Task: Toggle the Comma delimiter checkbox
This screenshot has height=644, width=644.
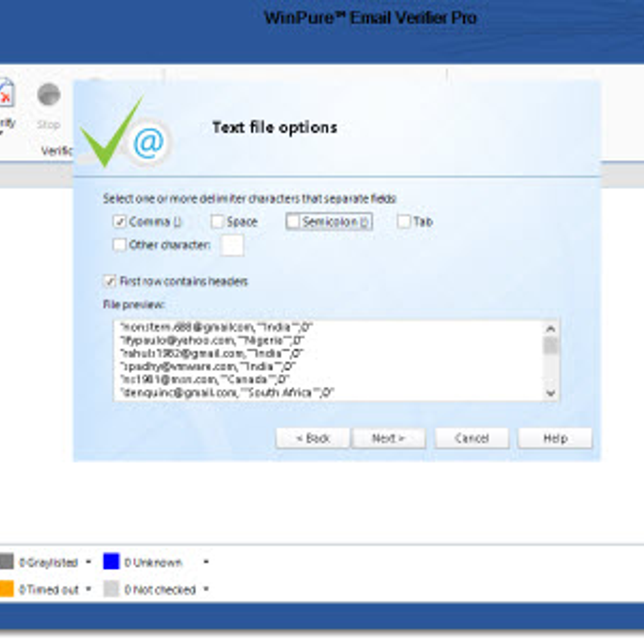Action: point(119,221)
